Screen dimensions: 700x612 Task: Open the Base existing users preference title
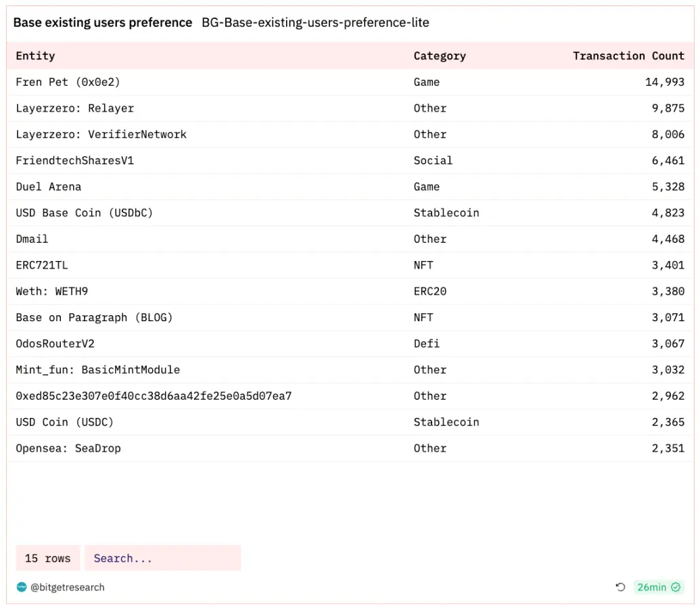[103, 22]
